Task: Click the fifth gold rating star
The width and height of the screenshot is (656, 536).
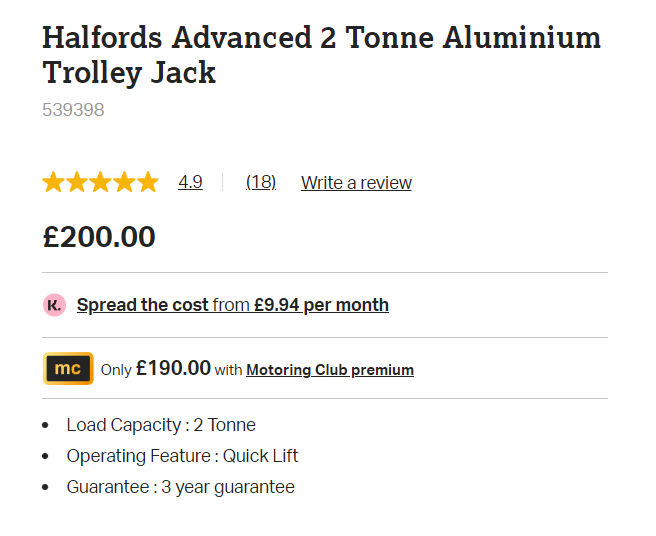Action: coord(148,182)
